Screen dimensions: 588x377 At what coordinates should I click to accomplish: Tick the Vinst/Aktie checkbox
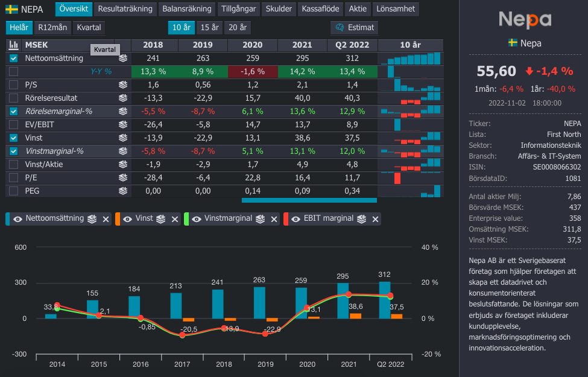point(14,164)
